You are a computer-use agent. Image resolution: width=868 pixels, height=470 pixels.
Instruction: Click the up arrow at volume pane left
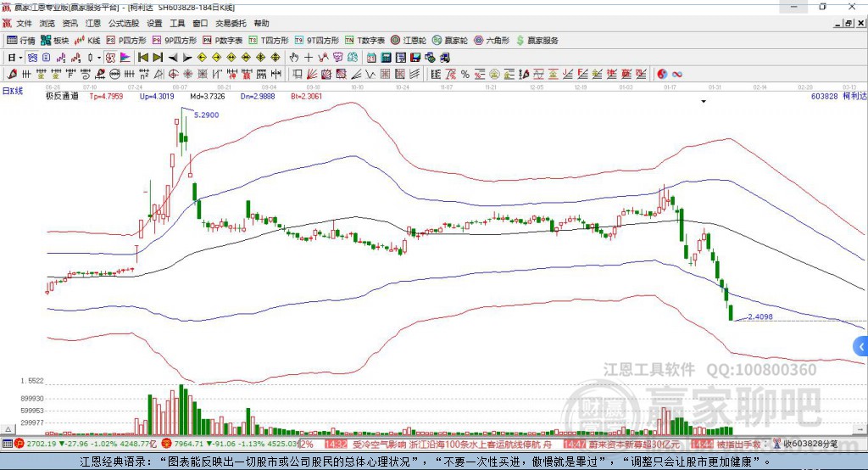click(x=8, y=429)
